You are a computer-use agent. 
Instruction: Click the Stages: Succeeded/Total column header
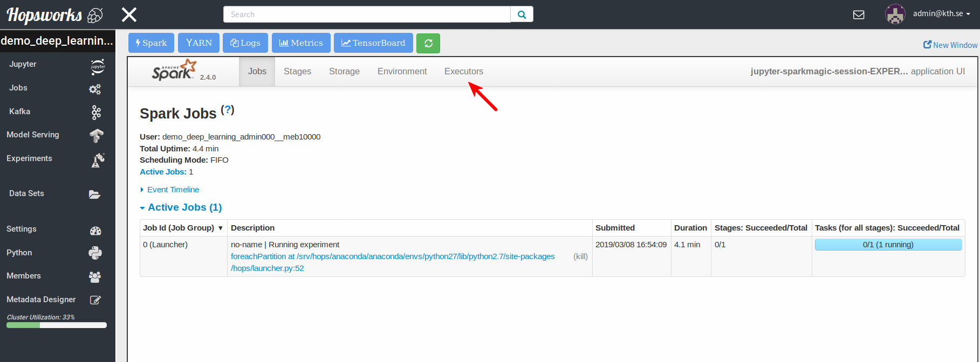[x=761, y=228]
